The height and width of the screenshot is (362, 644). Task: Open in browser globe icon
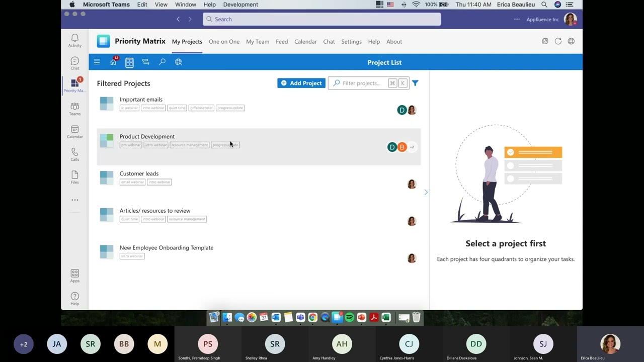[x=571, y=41]
